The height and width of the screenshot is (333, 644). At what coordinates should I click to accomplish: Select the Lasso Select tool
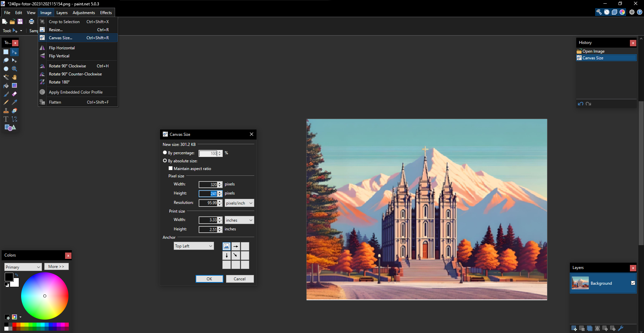click(x=6, y=60)
